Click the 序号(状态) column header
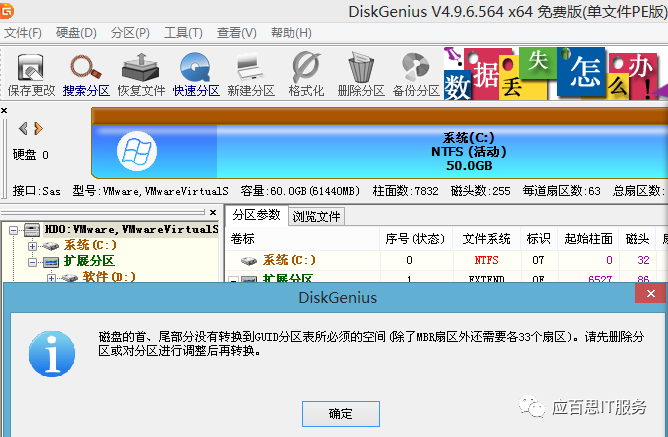Image resolution: width=668 pixels, height=437 pixels. click(x=415, y=239)
